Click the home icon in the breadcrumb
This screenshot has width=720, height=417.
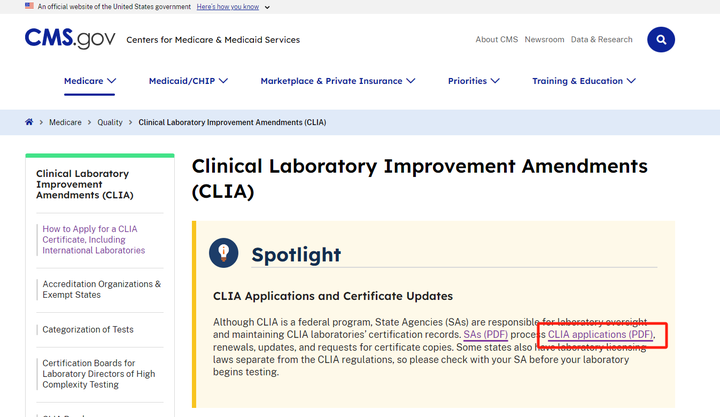29,122
